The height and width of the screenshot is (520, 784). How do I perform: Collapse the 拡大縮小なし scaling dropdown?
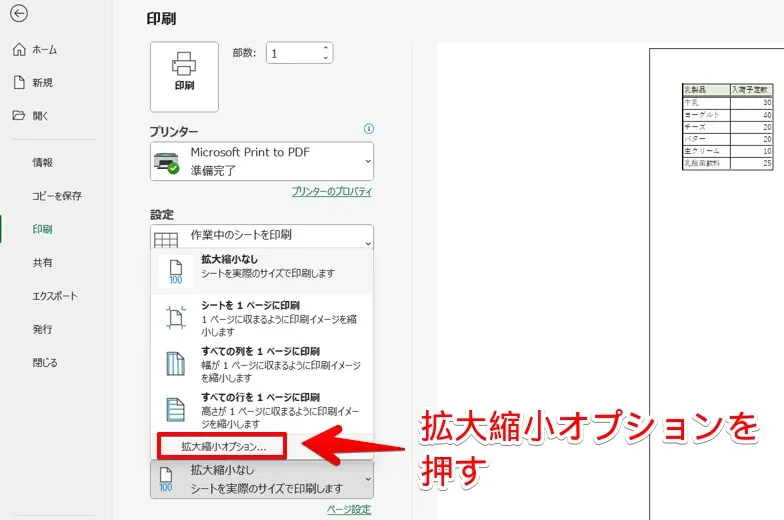click(262, 479)
